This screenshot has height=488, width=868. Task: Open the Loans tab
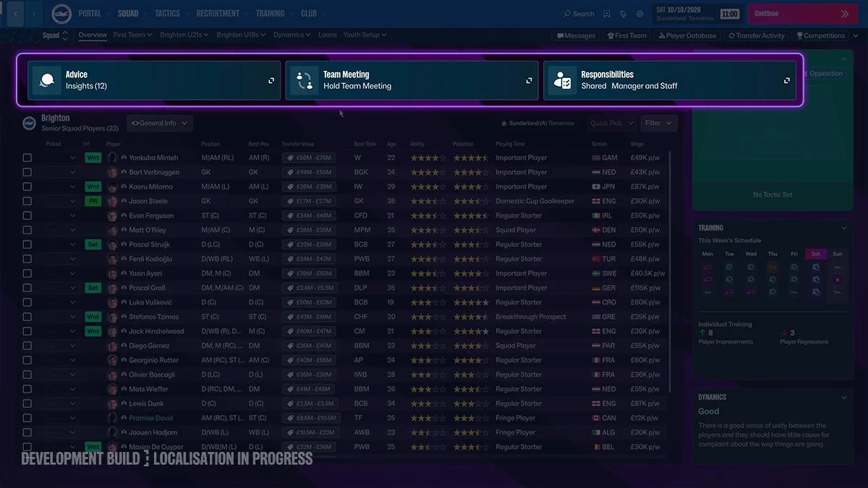[328, 35]
